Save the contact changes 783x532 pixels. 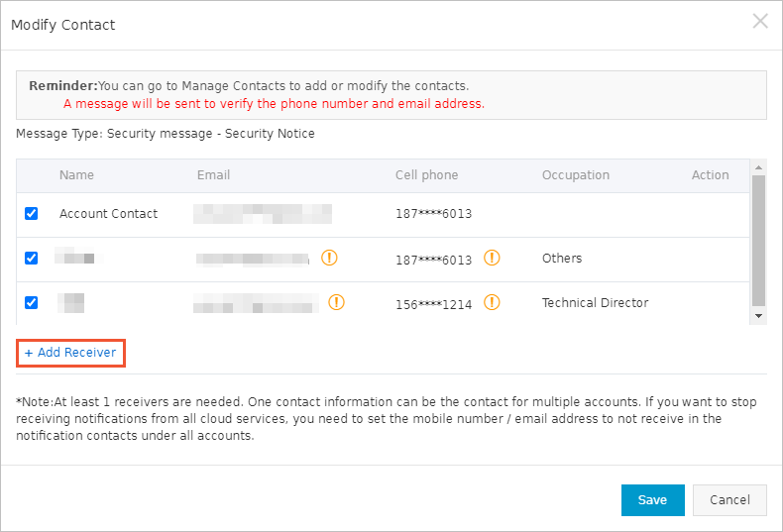652,500
